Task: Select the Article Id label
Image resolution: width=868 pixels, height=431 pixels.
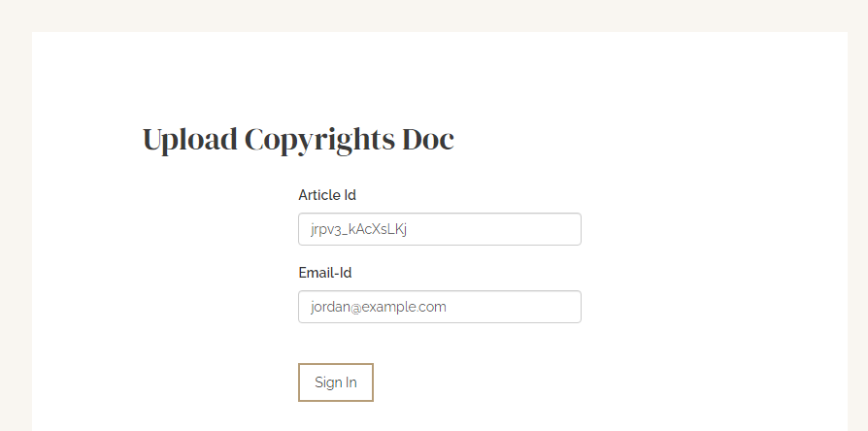Action: coord(327,195)
